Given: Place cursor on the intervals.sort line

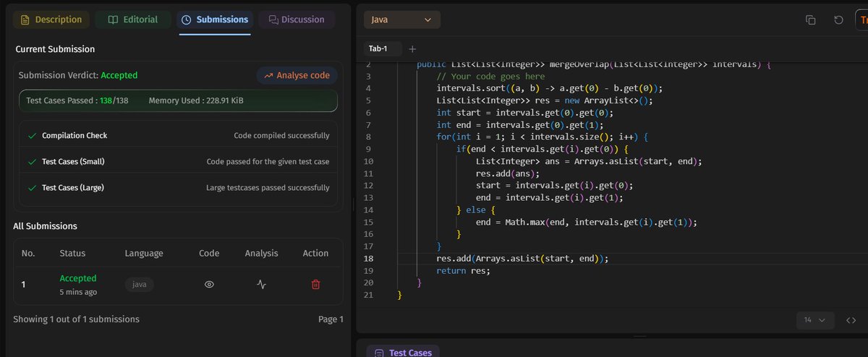Looking at the screenshot, I should pos(549,88).
